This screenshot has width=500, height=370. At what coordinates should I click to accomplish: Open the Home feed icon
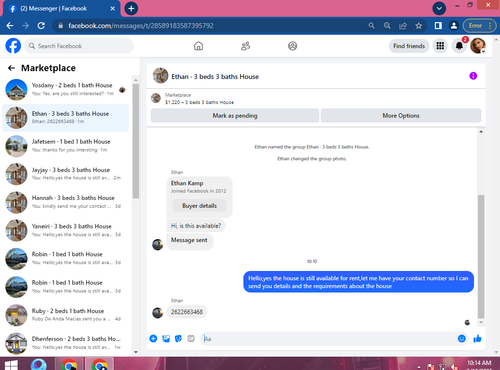pyautogui.click(x=198, y=46)
